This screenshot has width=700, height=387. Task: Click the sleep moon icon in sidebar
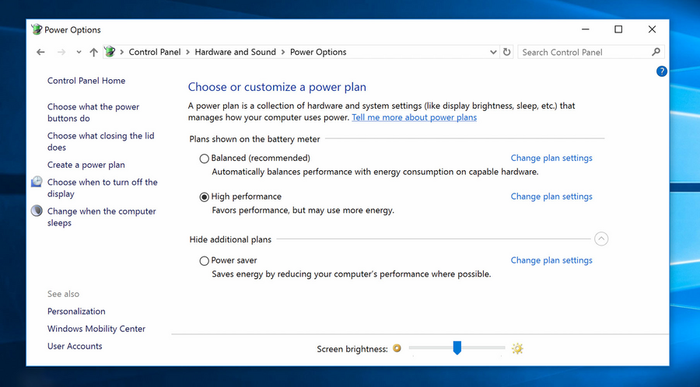pos(37,211)
